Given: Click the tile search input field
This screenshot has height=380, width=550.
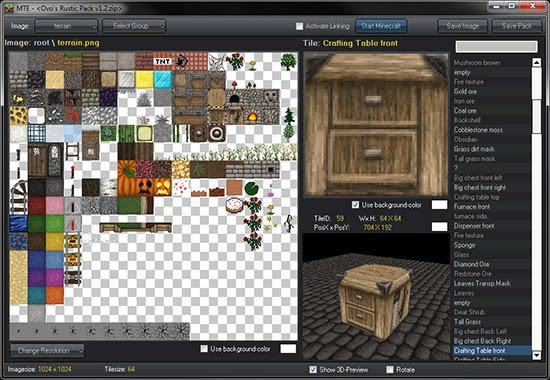Looking at the screenshot, I should point(496,46).
